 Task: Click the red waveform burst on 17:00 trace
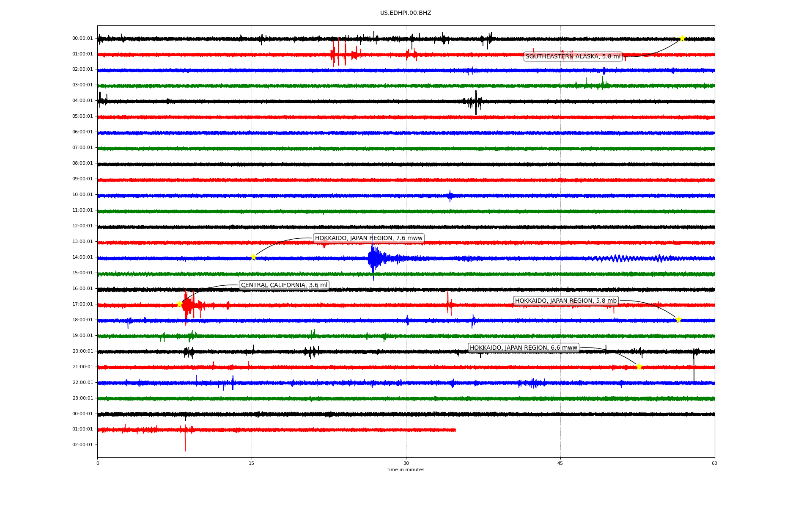pyautogui.click(x=188, y=305)
